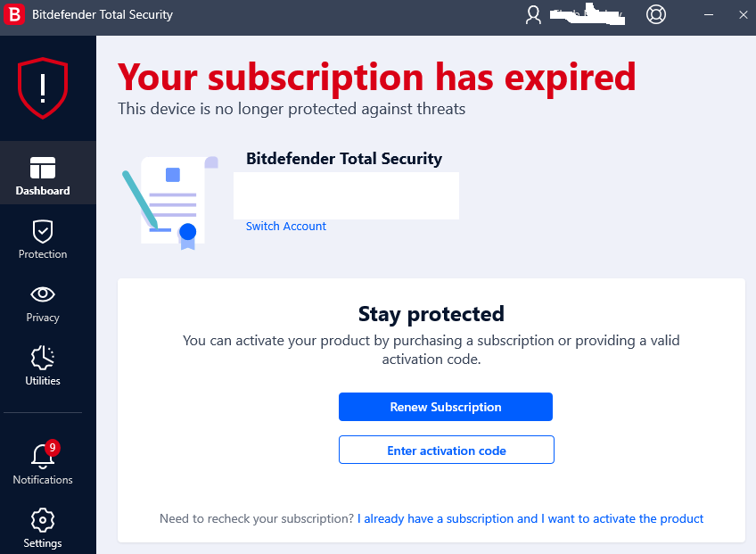Minimize the Bitdefender window
756x554 pixels.
tap(708, 15)
